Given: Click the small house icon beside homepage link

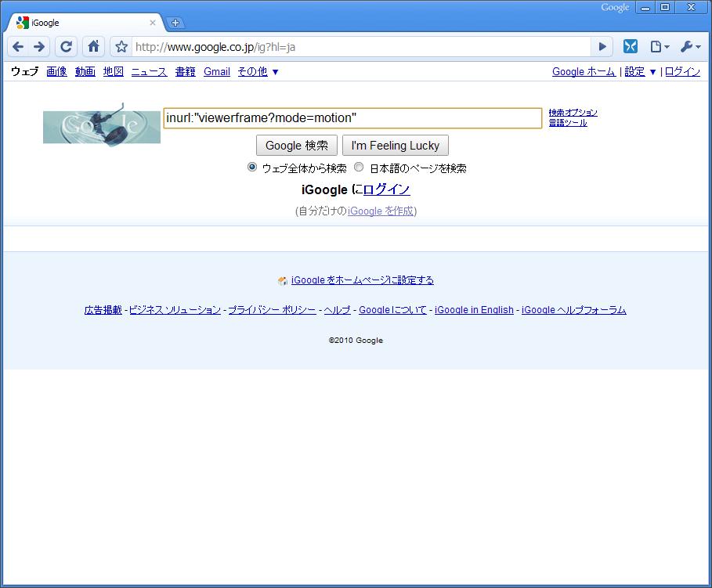Looking at the screenshot, I should (283, 280).
